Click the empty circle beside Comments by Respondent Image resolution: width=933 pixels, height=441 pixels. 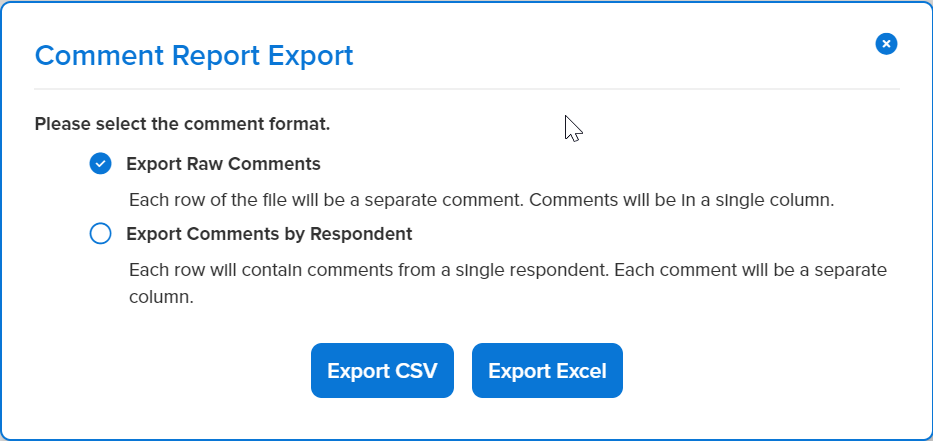100,234
